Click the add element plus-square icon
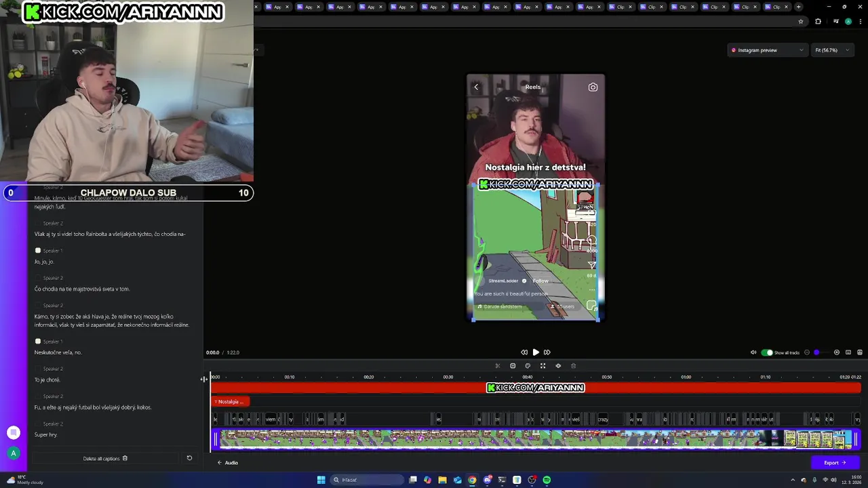Image resolution: width=868 pixels, height=488 pixels. click(x=513, y=366)
